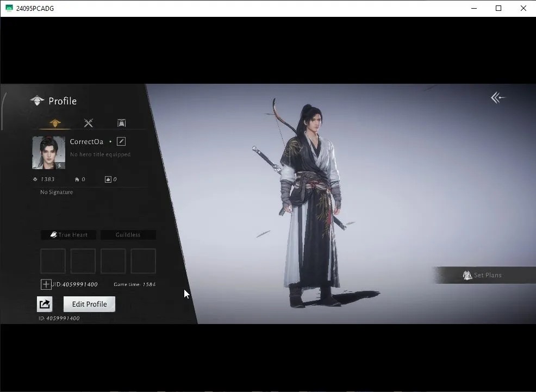
Task: Open the edit name pencil icon
Action: [121, 141]
